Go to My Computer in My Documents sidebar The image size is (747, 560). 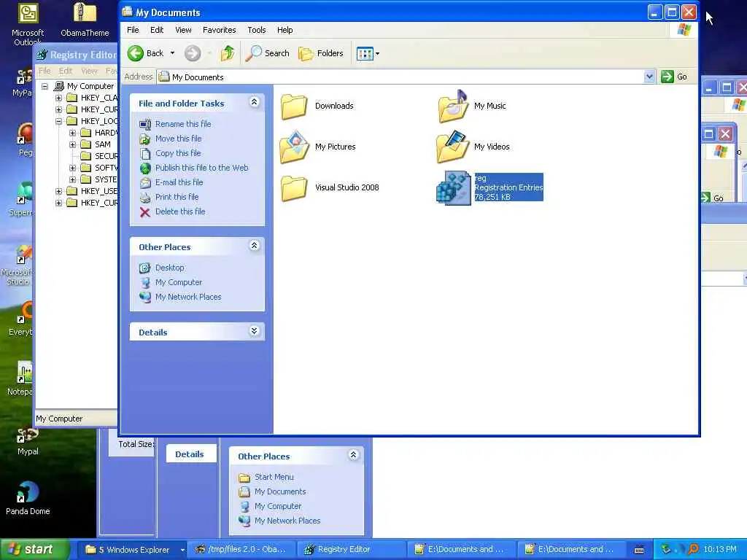point(179,282)
